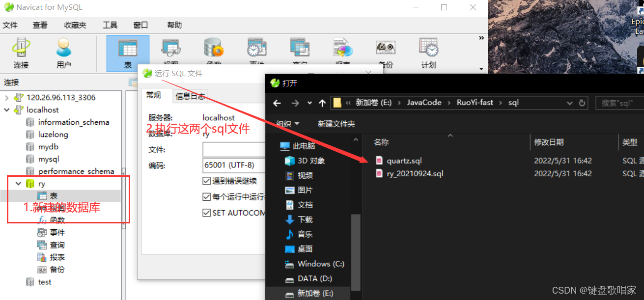Open the 桌面 folder in sidebar
This screenshot has width=644, height=300.
pyautogui.click(x=299, y=249)
